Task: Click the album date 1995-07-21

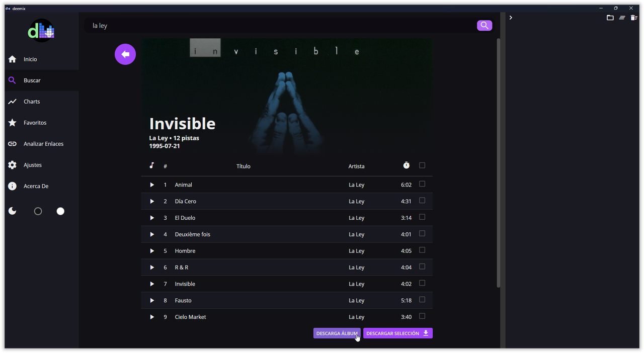Action: [165, 146]
